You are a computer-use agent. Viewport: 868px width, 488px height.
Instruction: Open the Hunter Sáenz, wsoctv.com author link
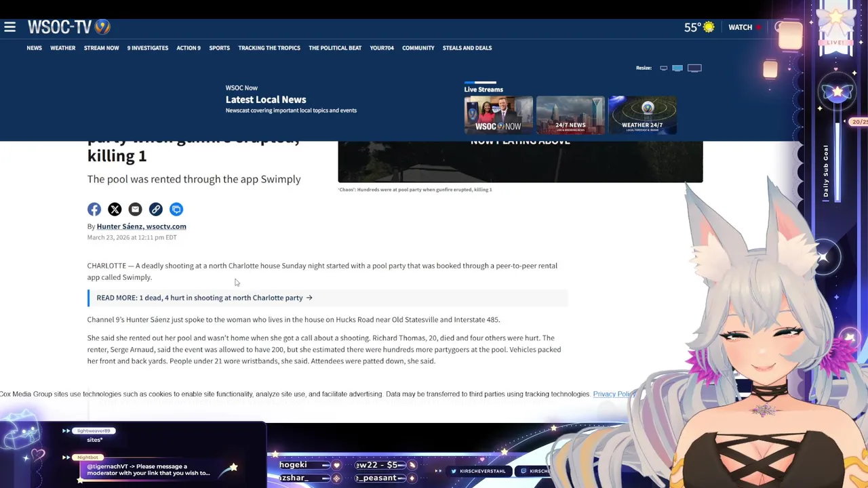pyautogui.click(x=141, y=226)
